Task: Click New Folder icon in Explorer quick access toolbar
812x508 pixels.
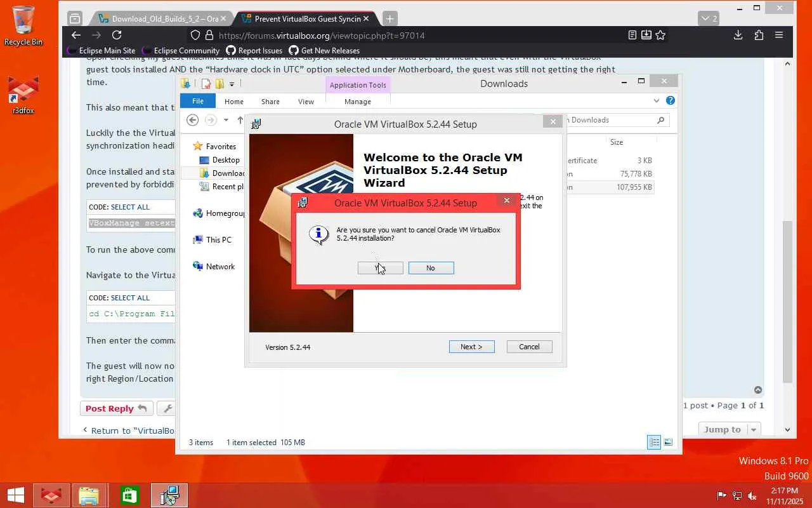Action: click(x=219, y=84)
